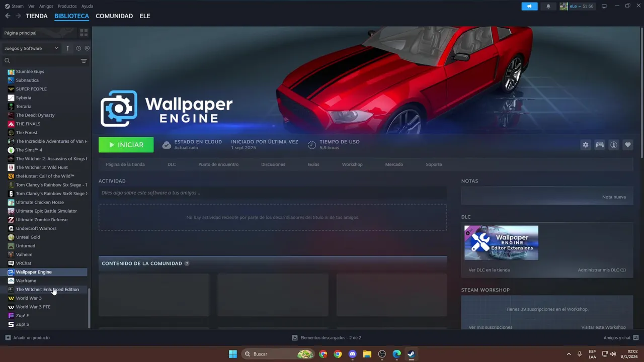Go back with the left arrow
Viewport: 644px width, 362px height.
point(8,16)
